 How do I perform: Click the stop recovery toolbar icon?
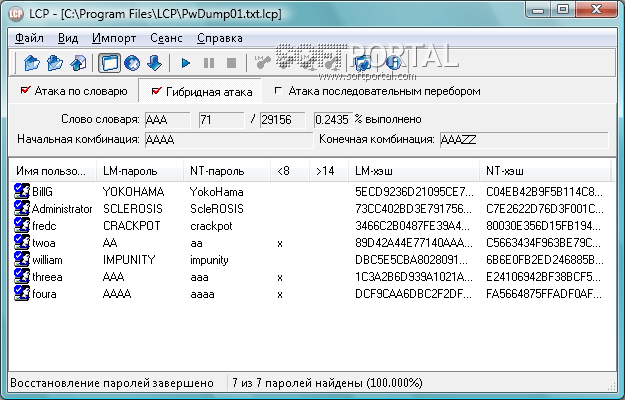point(231,63)
